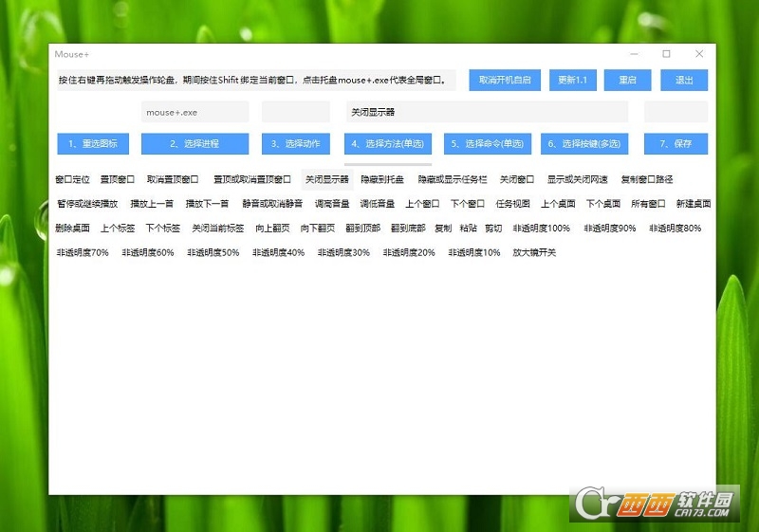This screenshot has width=759, height=532.
Task: Click the 向上翻页 option
Action: coord(272,228)
